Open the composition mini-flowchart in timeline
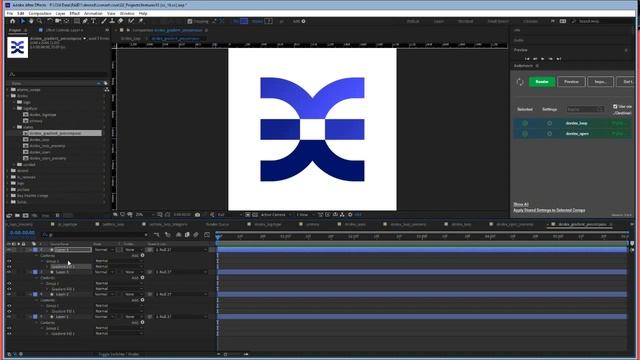The image size is (640, 360). (157, 235)
